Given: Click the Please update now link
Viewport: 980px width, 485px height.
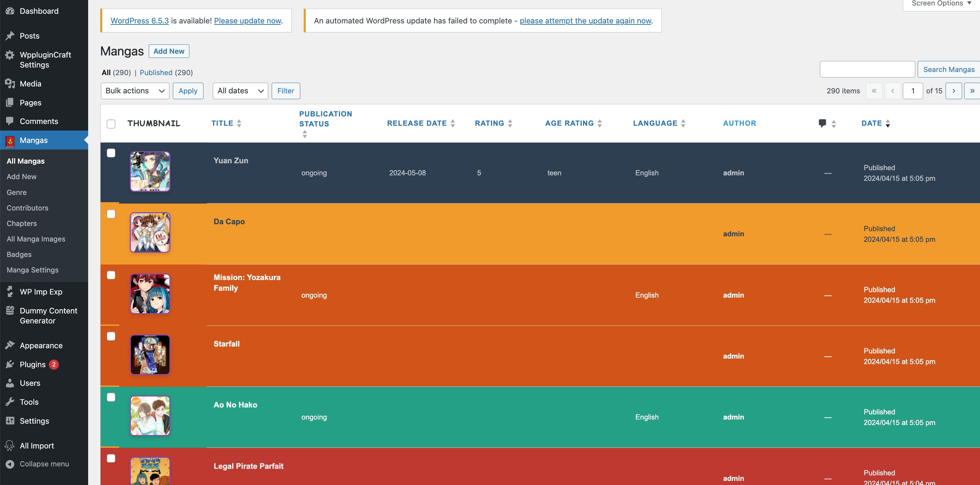Looking at the screenshot, I should point(247,21).
